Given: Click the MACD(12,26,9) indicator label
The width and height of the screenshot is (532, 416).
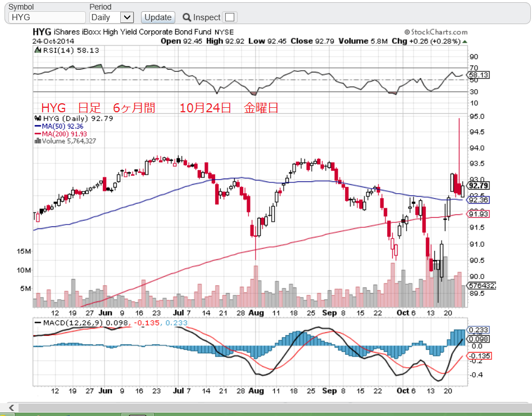Looking at the screenshot, I should pyautogui.click(x=72, y=323).
